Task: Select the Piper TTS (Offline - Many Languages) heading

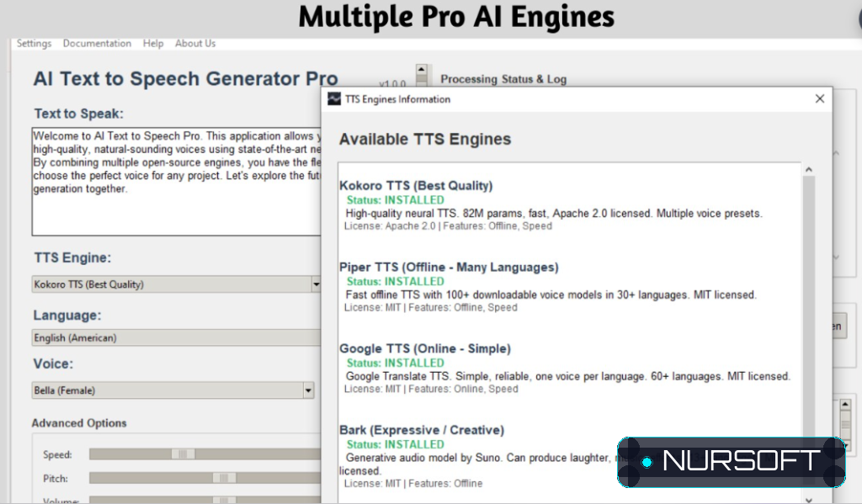Action: click(449, 267)
